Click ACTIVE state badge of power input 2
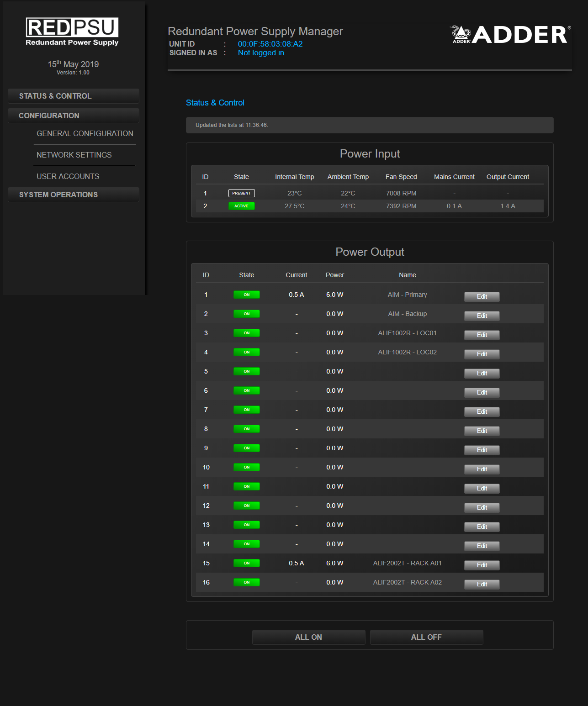This screenshot has height=706, width=588. [241, 206]
